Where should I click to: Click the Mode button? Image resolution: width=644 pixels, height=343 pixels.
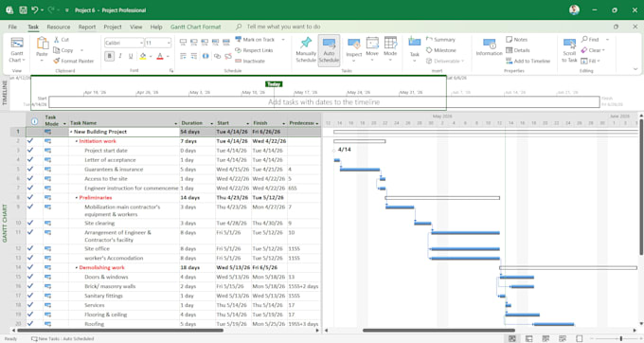(x=390, y=49)
